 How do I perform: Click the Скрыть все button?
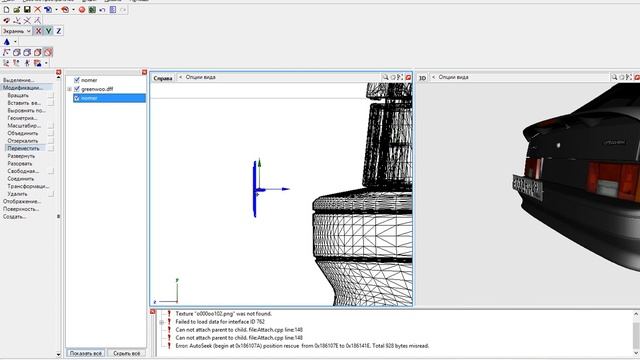pos(127,353)
